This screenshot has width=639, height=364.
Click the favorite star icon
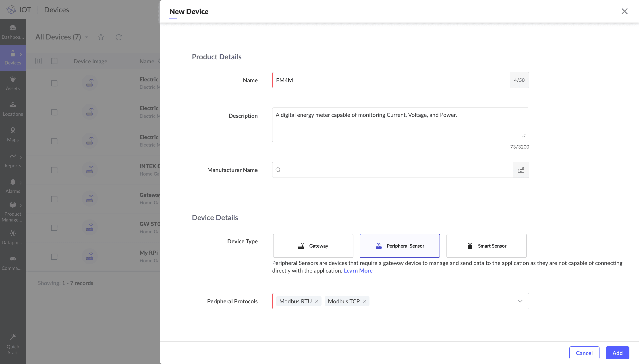click(101, 37)
